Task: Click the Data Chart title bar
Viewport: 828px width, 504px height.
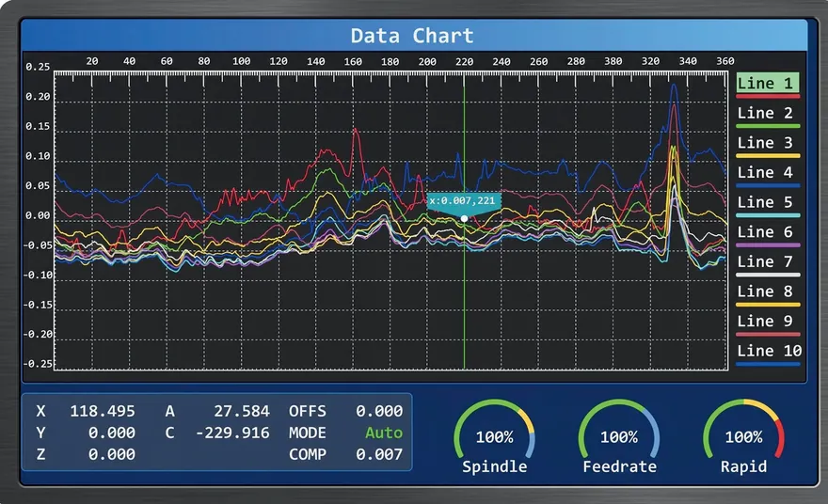Action: [x=414, y=36]
